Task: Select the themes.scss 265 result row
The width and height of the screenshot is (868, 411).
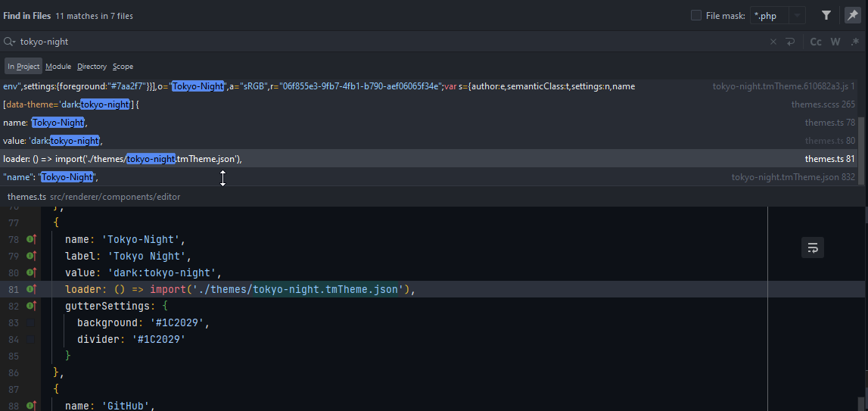Action: tap(429, 104)
